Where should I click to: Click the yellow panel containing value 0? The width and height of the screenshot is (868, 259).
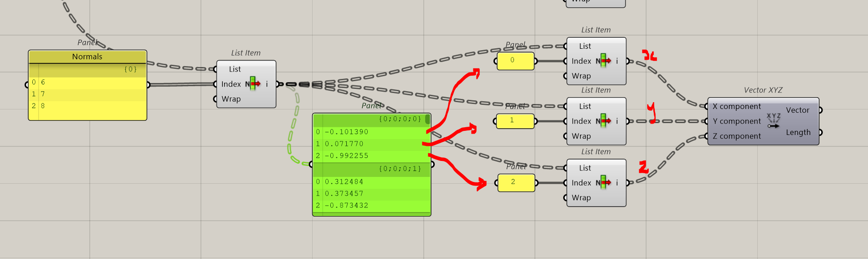515,61
